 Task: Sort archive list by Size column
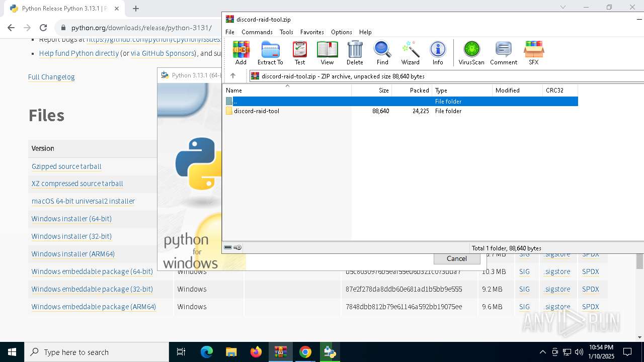pos(372,90)
